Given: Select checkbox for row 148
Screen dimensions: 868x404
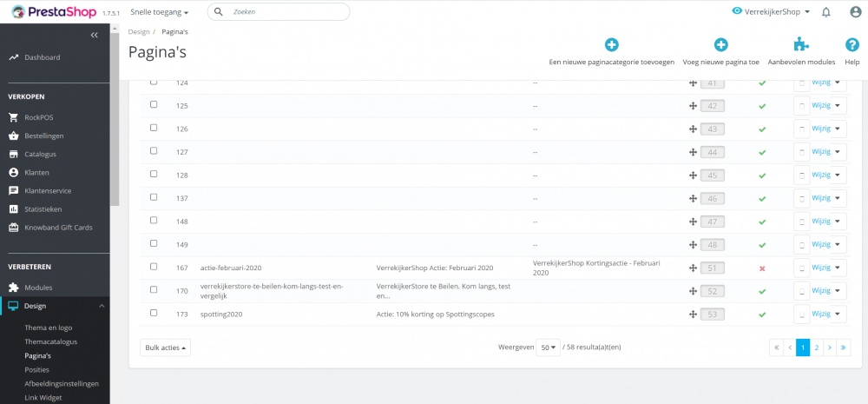Looking at the screenshot, I should click(x=154, y=220).
